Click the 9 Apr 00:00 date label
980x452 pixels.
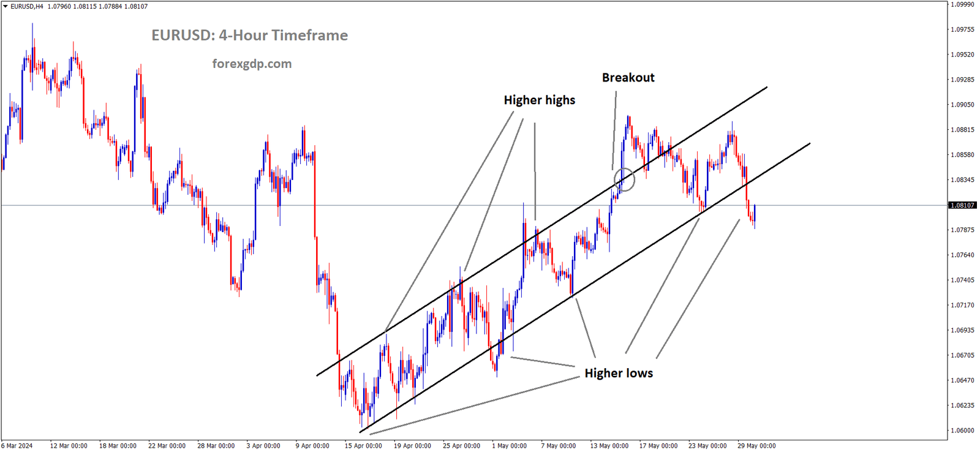[x=312, y=446]
